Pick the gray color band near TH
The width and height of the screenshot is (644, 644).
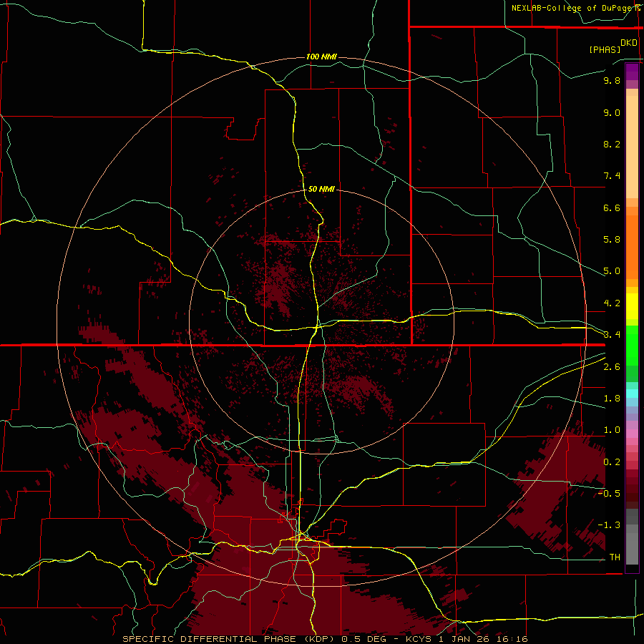click(632, 549)
